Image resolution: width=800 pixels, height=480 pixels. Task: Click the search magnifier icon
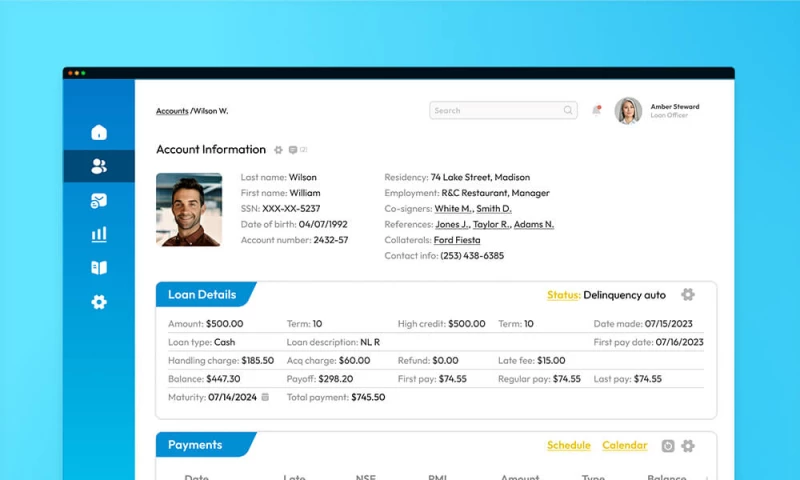(x=568, y=110)
